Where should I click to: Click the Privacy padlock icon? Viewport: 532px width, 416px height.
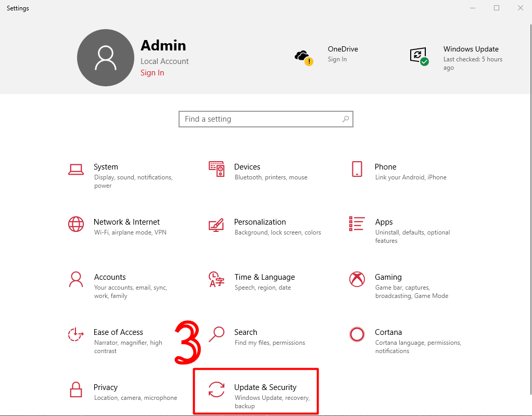[76, 389]
